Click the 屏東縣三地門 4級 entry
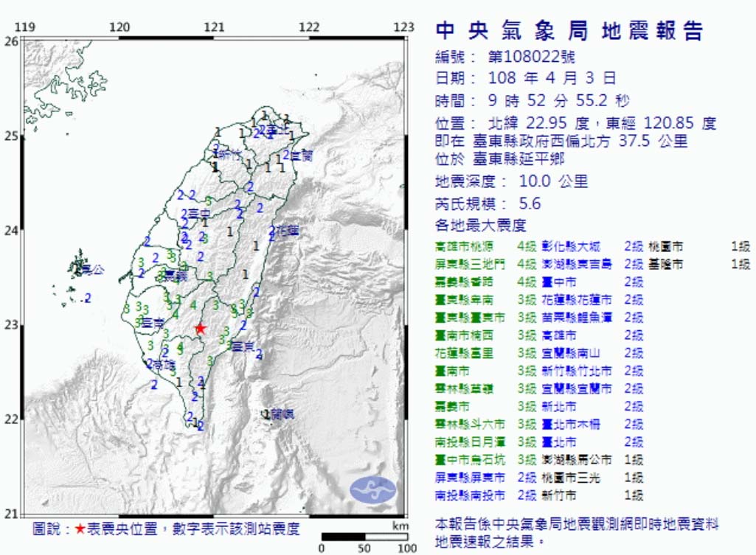The height and width of the screenshot is (555, 756). pyautogui.click(x=485, y=264)
